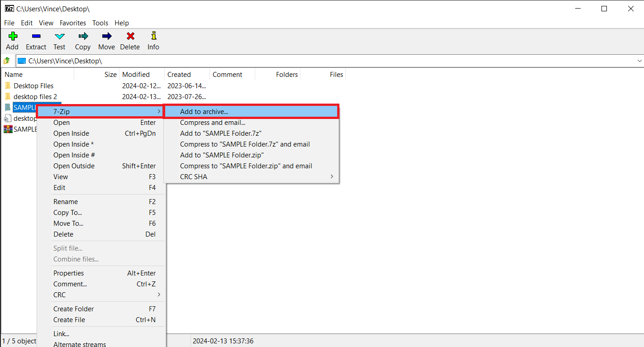The width and height of the screenshot is (644, 347).
Task: Open the Favorites menu
Action: 73,23
